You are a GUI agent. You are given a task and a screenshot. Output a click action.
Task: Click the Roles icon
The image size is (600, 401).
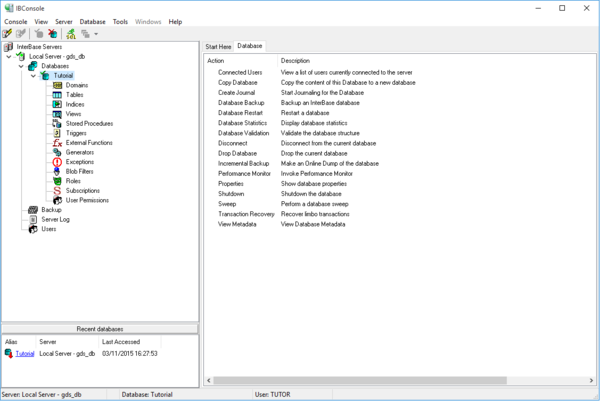point(57,181)
